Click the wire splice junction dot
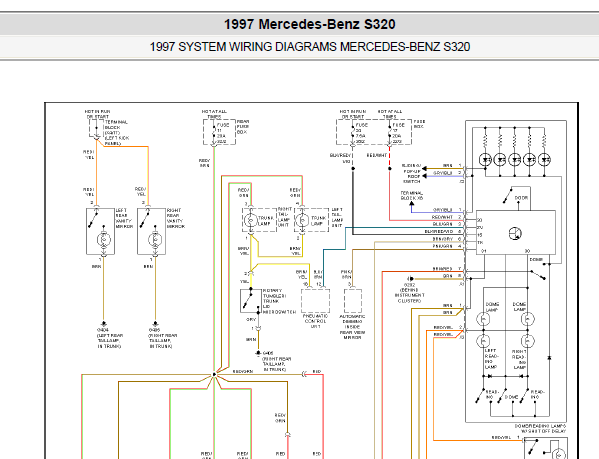The image size is (599, 459). 214,375
